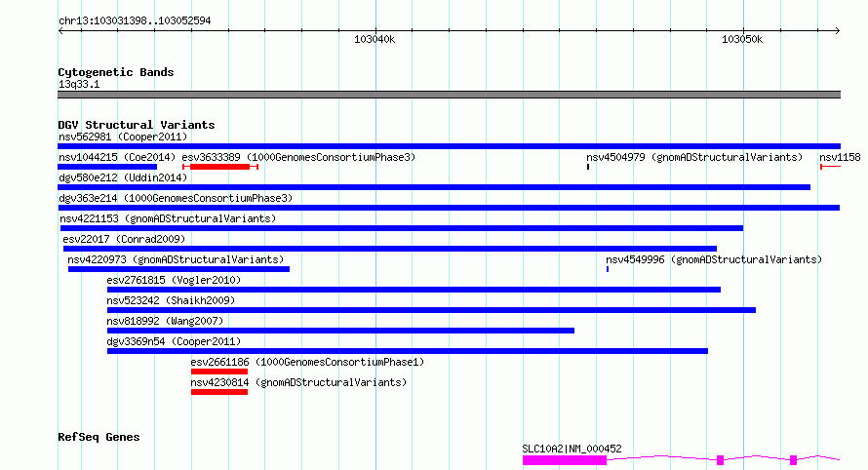
Task: Click the esv2661186 (1000GenomesConsortiumPhase1) label
Action: click(307, 362)
